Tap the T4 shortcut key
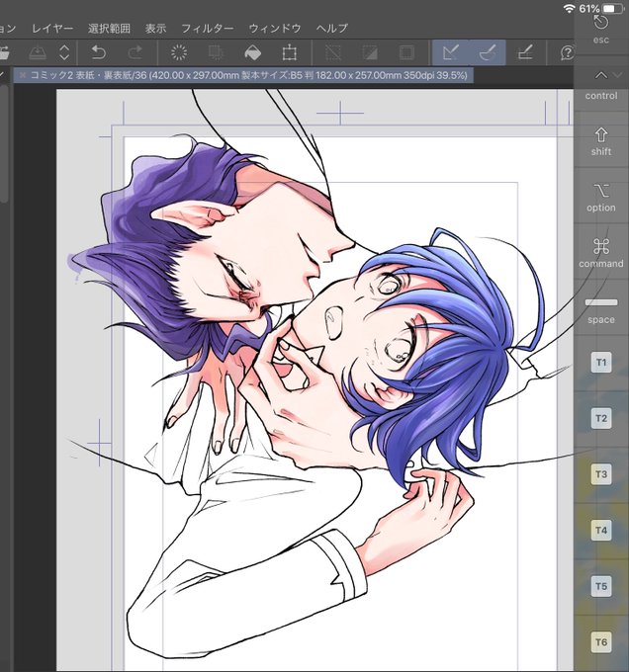Screen dimensions: 629x672 [601, 530]
